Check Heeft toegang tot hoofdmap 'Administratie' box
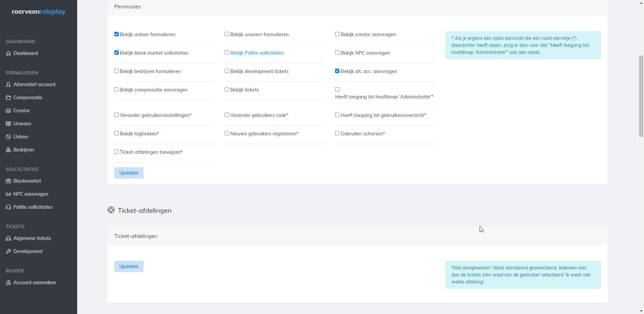Image resolution: width=644 pixels, height=314 pixels. (337, 89)
